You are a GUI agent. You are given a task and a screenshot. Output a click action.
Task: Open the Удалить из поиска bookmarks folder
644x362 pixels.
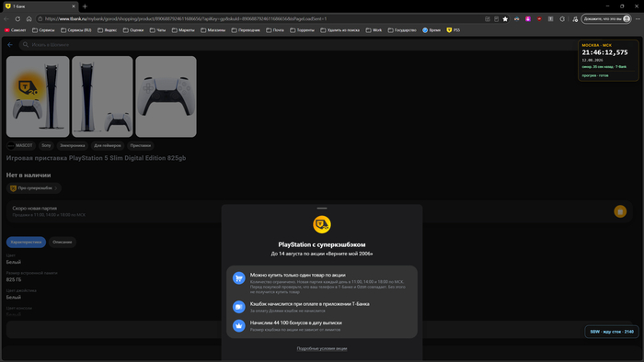point(340,30)
